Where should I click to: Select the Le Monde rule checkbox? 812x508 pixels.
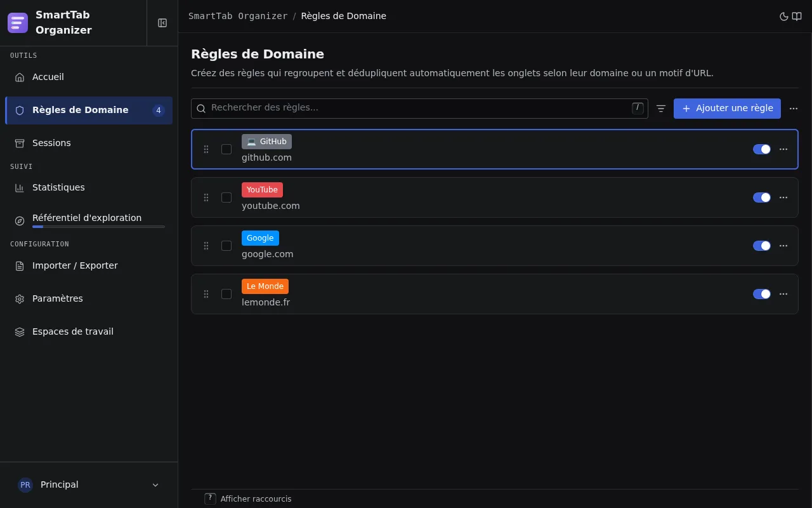(226, 294)
